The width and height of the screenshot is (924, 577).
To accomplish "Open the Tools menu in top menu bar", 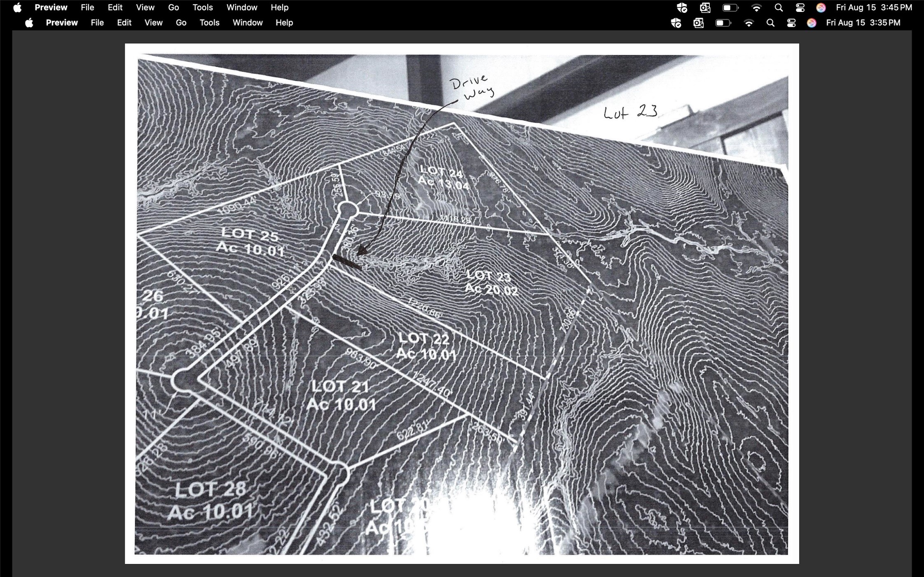I will (203, 7).
